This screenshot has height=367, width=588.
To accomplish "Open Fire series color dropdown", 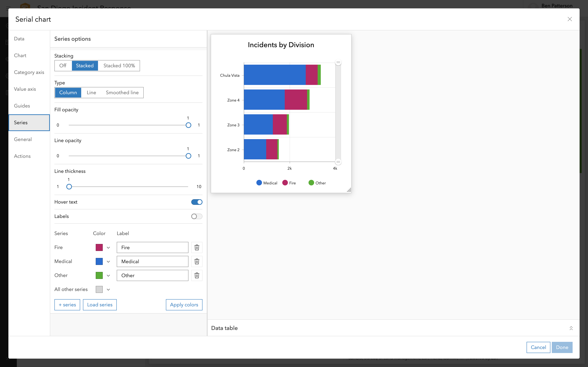I will [x=103, y=247].
